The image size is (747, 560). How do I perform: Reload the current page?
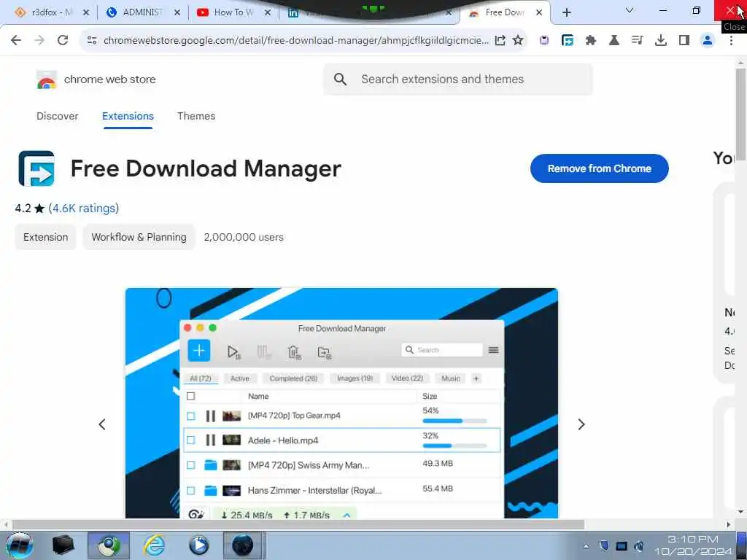point(63,41)
